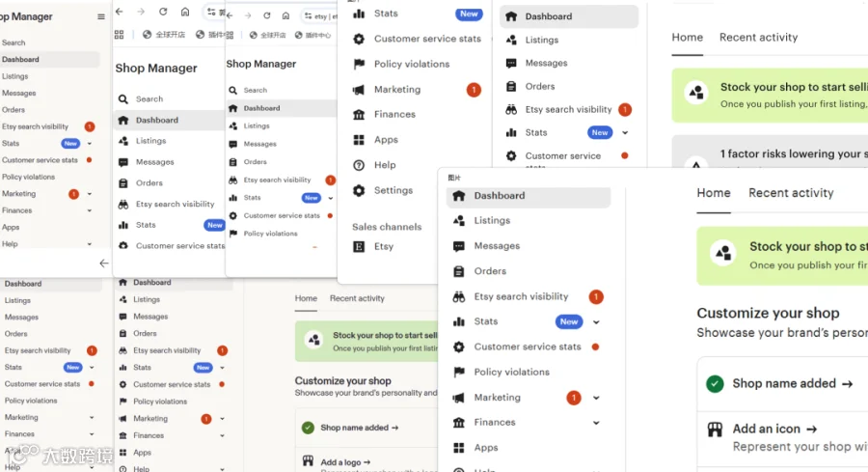Switch to Recent activity tab at the top right
Viewport: 868px width, 472px height.
tap(758, 37)
